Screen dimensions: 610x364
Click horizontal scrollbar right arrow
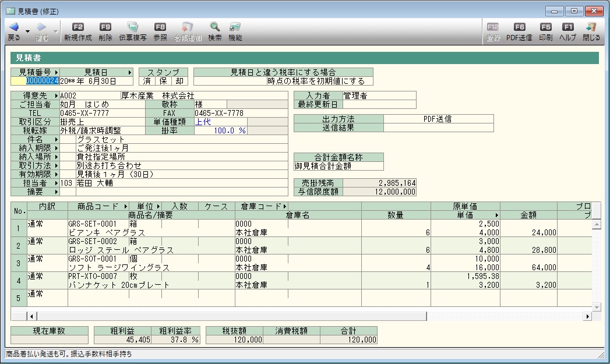[587, 316]
